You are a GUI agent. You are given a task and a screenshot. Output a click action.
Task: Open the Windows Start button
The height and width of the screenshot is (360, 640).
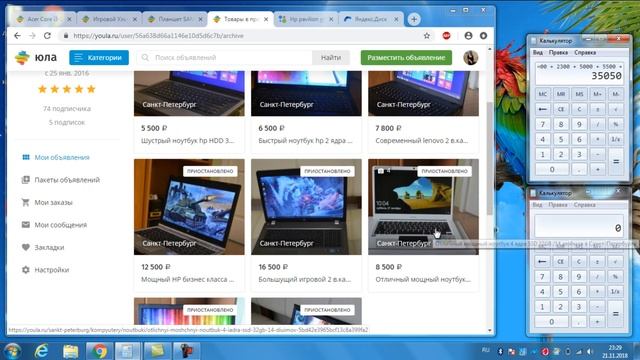(x=12, y=351)
